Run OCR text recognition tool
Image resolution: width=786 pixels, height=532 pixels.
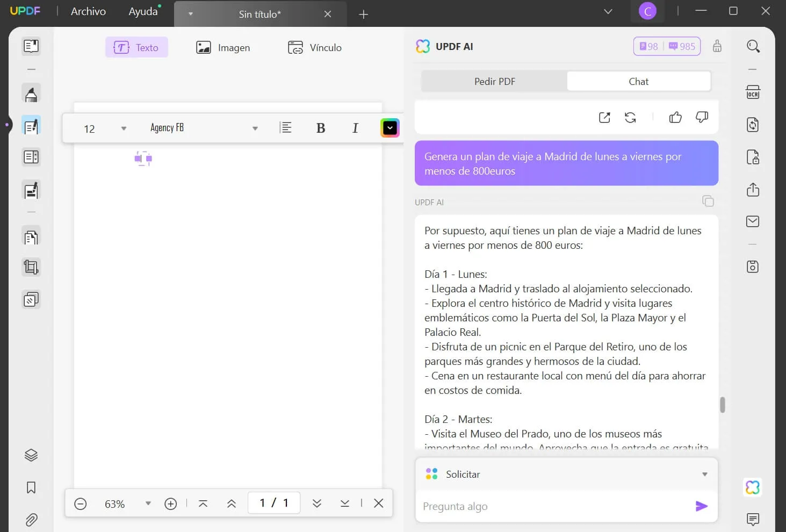coord(753,92)
